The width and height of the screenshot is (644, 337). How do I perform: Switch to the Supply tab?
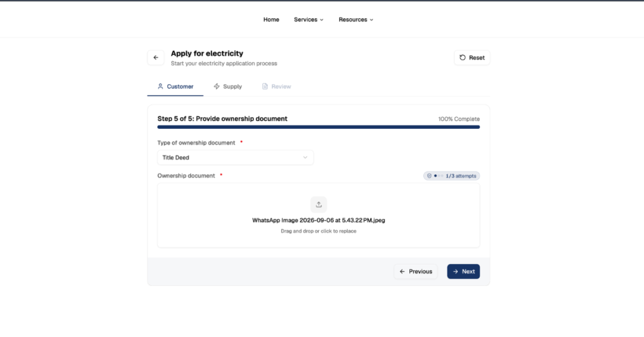pos(228,86)
